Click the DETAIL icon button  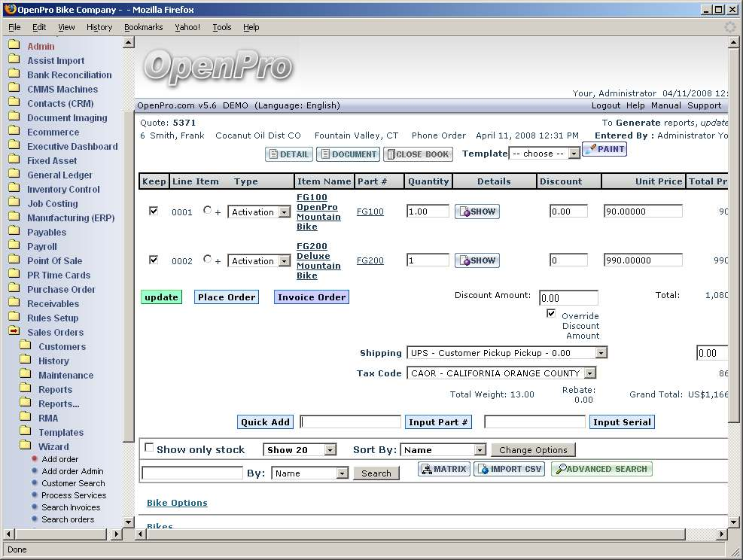[288, 154]
